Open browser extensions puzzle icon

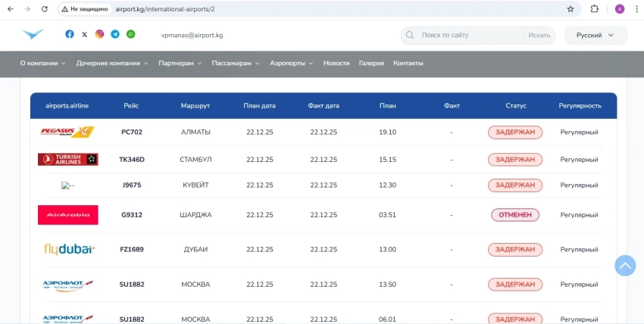tap(595, 9)
